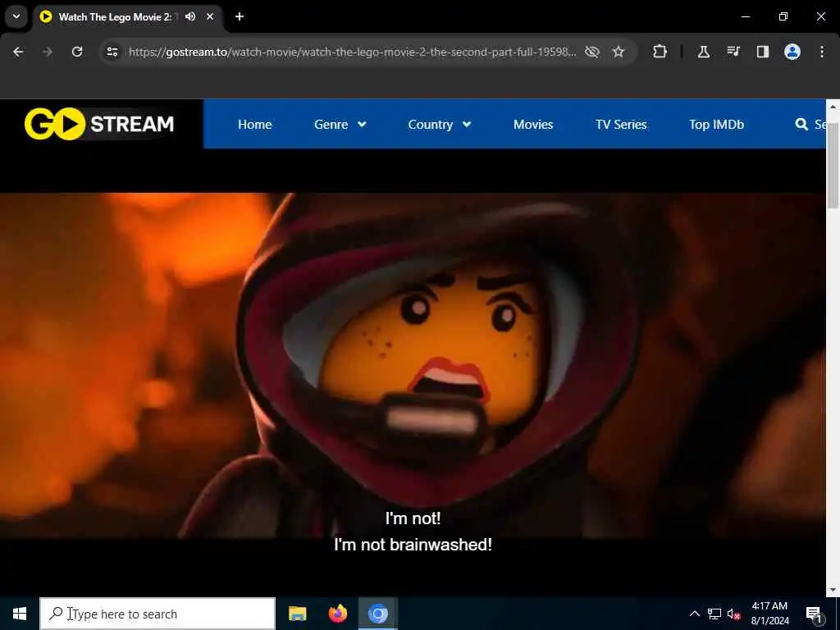This screenshot has height=630, width=840.
Task: Show hidden system tray icons
Action: (x=694, y=614)
